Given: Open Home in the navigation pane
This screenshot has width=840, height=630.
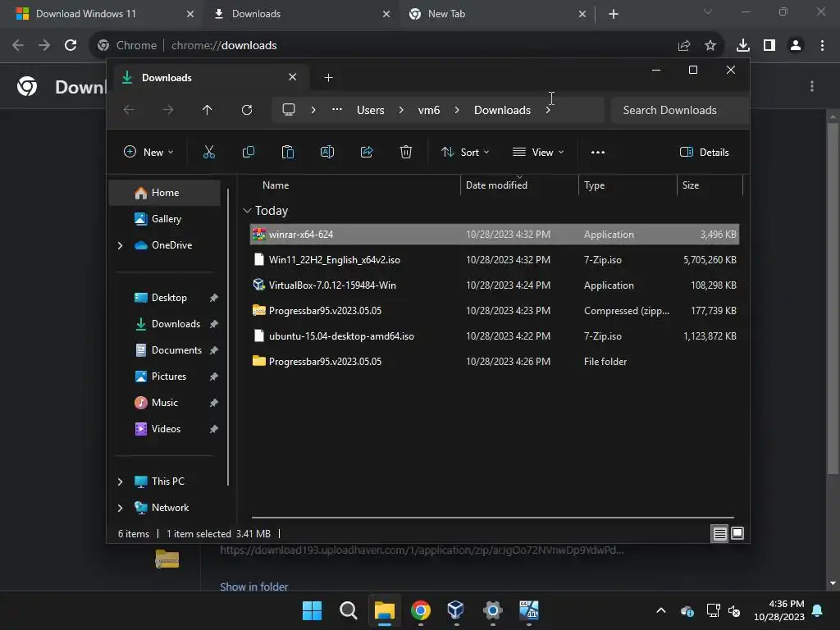Looking at the screenshot, I should point(165,192).
